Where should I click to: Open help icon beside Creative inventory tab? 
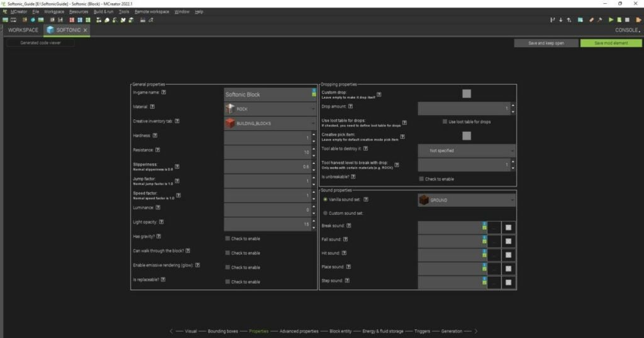pyautogui.click(x=177, y=121)
